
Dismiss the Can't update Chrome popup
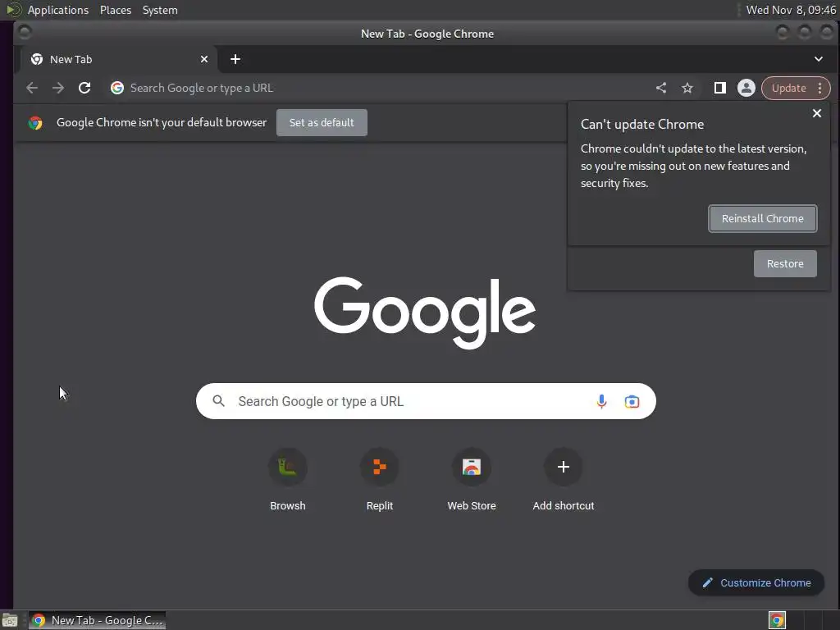click(817, 113)
